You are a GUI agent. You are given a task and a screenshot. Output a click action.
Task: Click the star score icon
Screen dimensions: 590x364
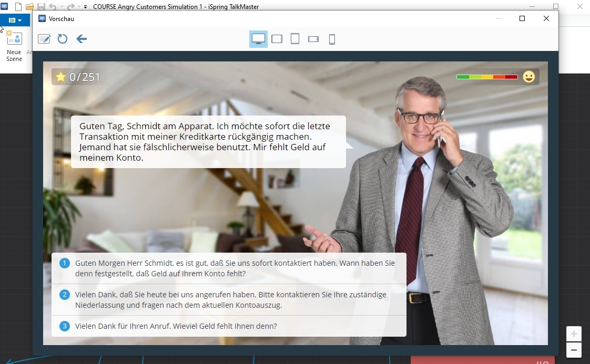[x=60, y=77]
